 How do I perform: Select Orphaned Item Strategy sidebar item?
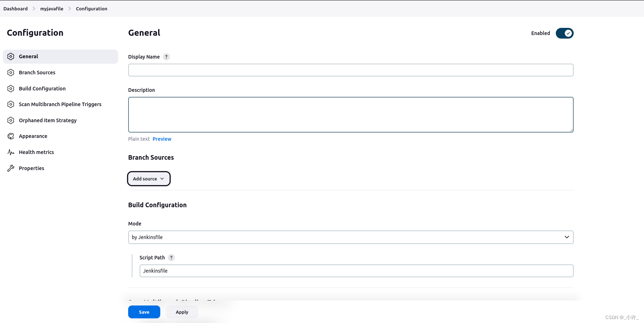pyautogui.click(x=60, y=120)
